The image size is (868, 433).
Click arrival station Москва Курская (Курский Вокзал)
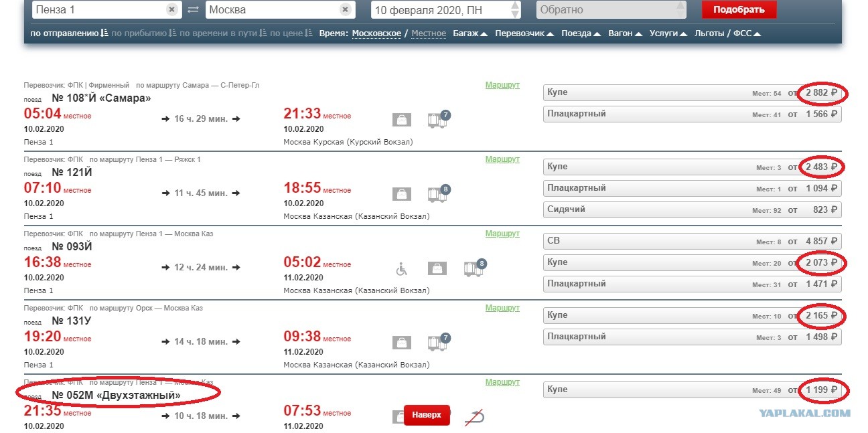(348, 142)
